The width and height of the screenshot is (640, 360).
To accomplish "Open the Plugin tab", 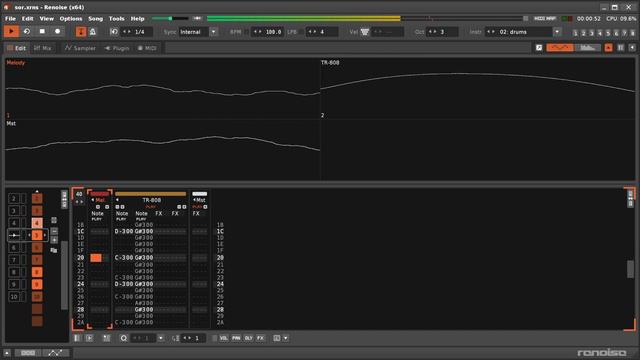I will coord(117,48).
